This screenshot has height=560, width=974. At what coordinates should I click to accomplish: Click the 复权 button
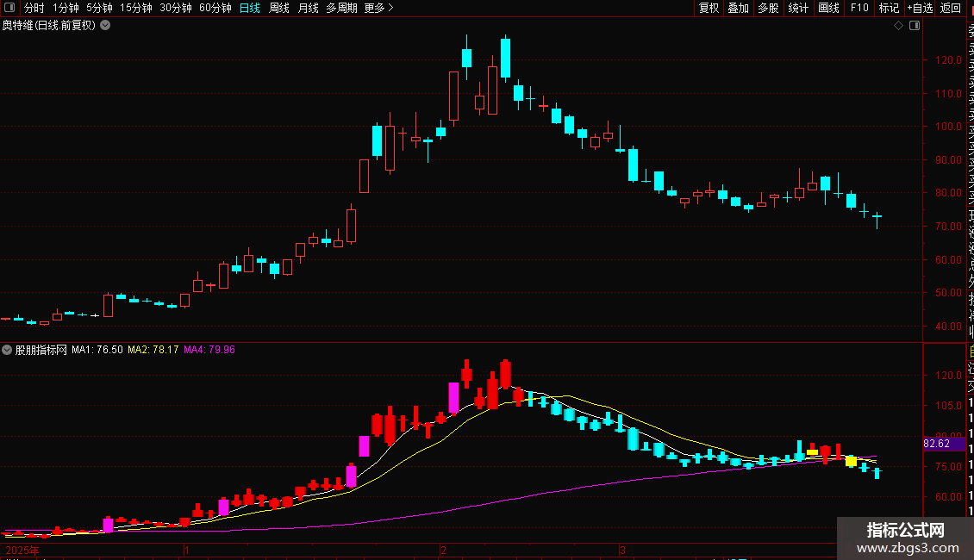709,8
